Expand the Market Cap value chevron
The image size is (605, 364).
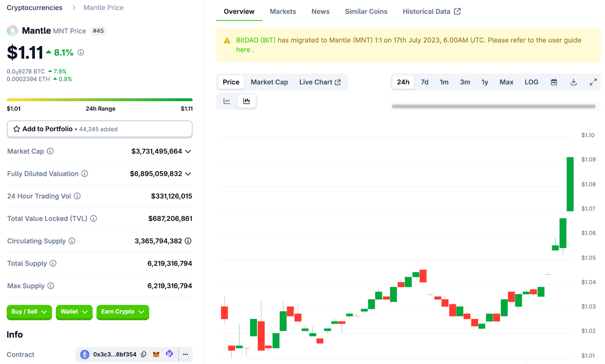coord(188,152)
